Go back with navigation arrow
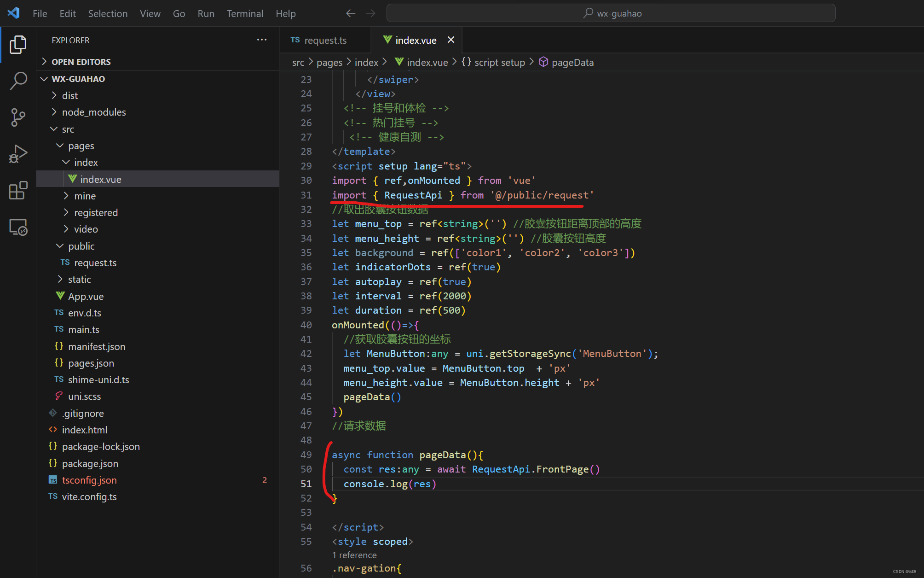Viewport: 924px width, 578px height. [x=351, y=13]
